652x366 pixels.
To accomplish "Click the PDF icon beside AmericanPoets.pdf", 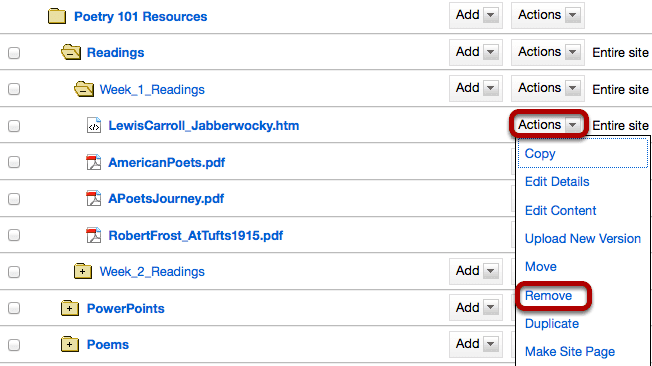I will pyautogui.click(x=94, y=162).
